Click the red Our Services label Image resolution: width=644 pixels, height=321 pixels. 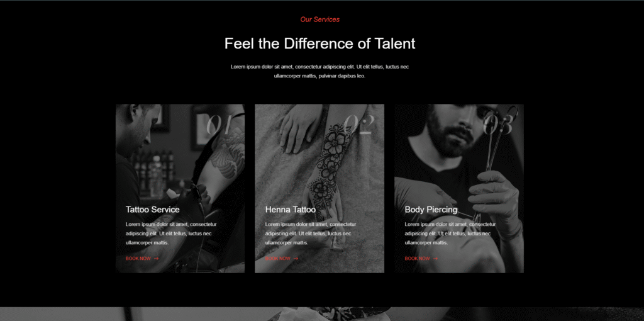click(x=320, y=20)
